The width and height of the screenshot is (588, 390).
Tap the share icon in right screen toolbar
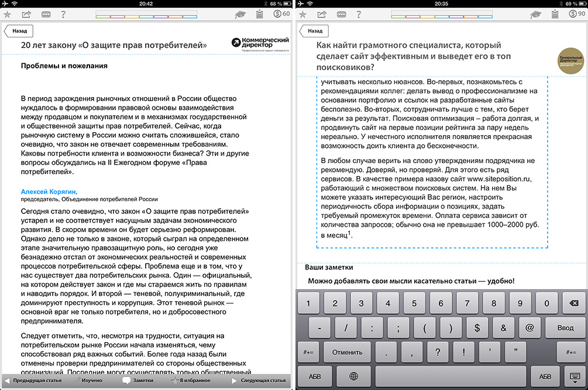322,15
